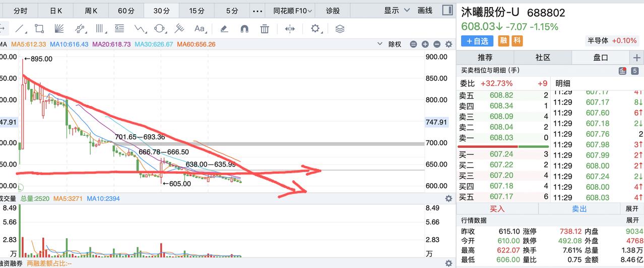
Task: Open the 推荐 panel tab
Action: (x=485, y=58)
